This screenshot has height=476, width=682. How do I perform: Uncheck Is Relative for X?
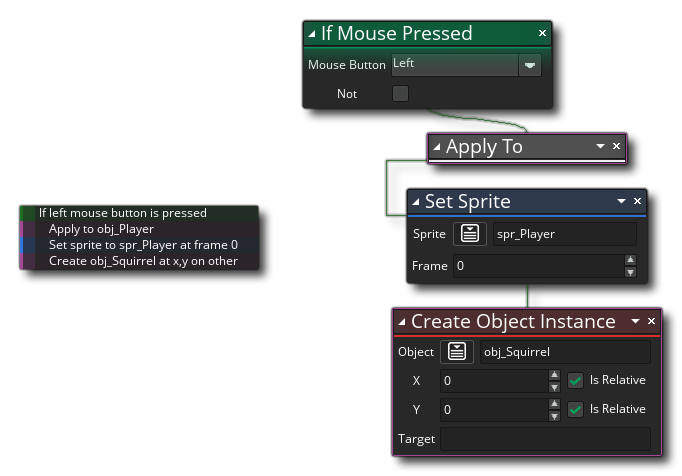click(x=575, y=381)
